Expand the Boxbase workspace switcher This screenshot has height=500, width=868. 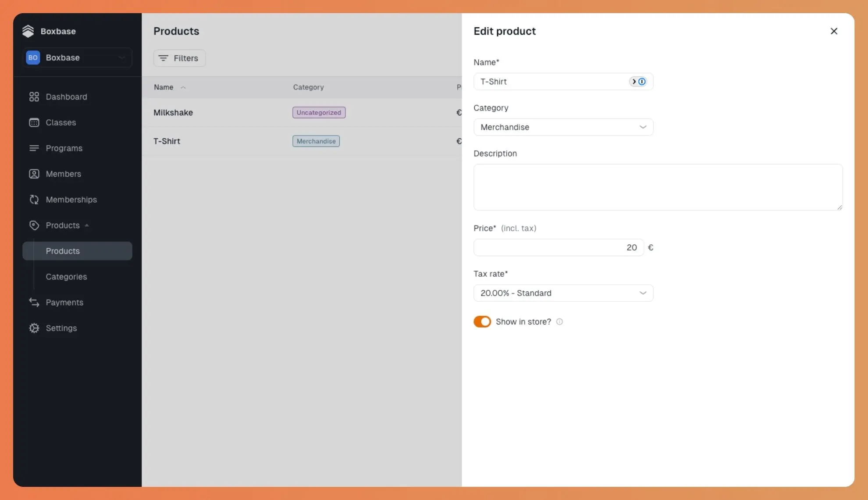point(77,57)
